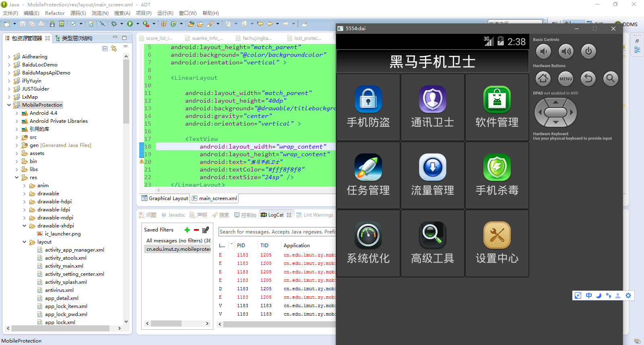Open the 文件(F) menu
644x345 pixels.
pos(10,13)
